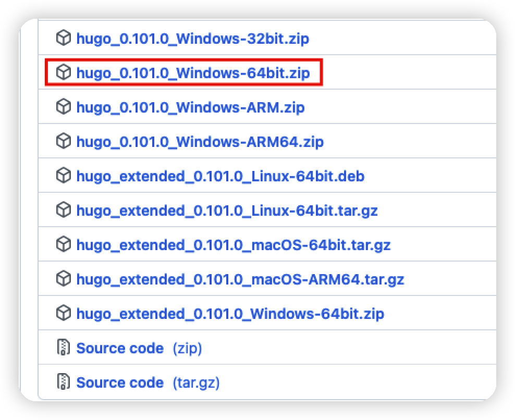Click the archive icon beside Source code (tar.gz)
This screenshot has width=515, height=420.
pos(63,382)
